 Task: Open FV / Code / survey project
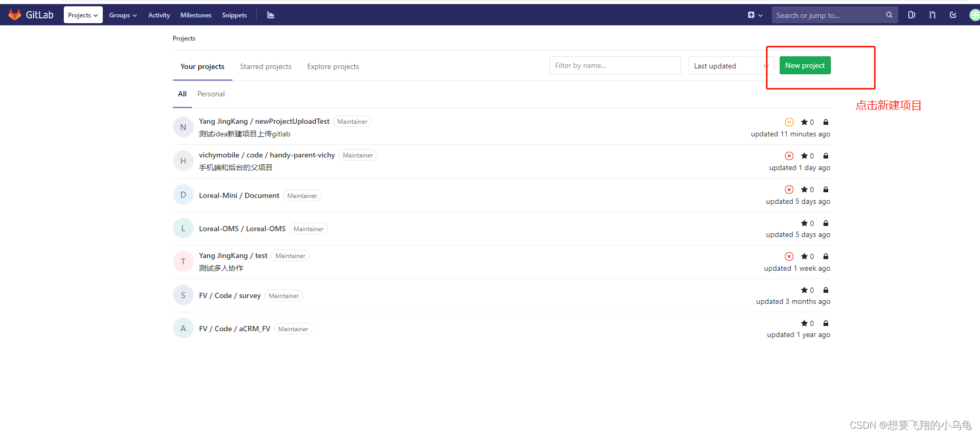(x=230, y=295)
